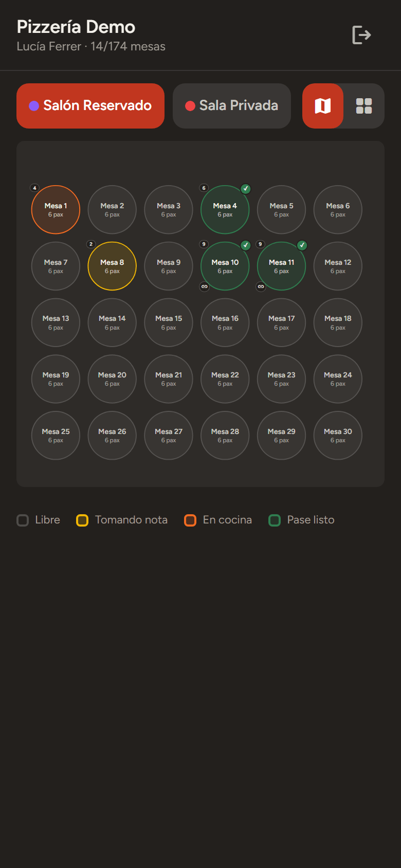Select free table Mesa 30
The height and width of the screenshot is (868, 401).
click(338, 436)
